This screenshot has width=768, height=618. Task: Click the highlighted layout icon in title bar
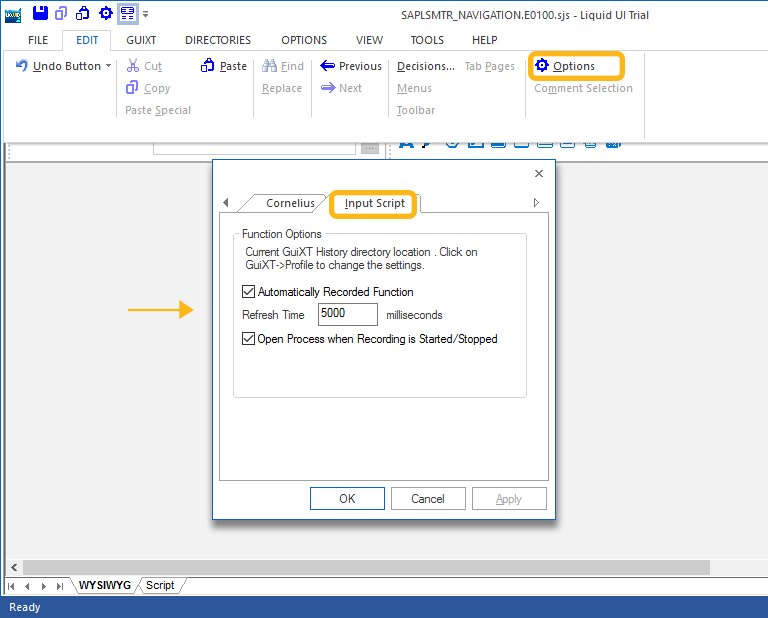point(127,13)
